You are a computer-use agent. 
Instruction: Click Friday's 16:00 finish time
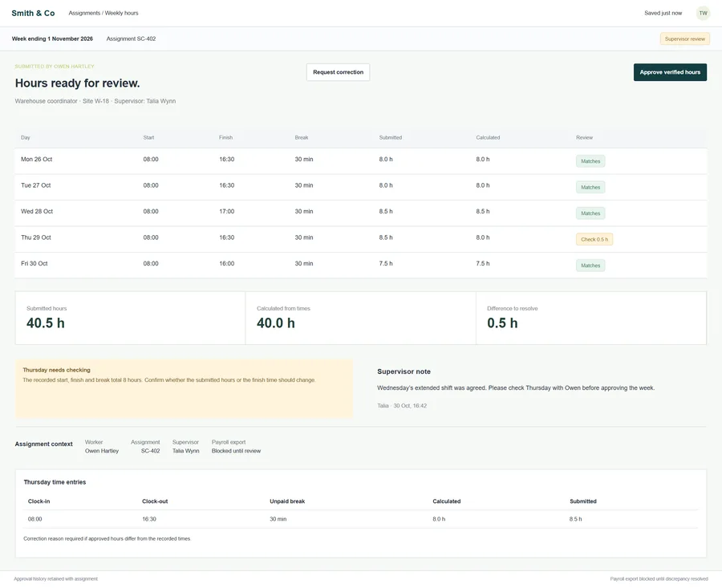226,263
